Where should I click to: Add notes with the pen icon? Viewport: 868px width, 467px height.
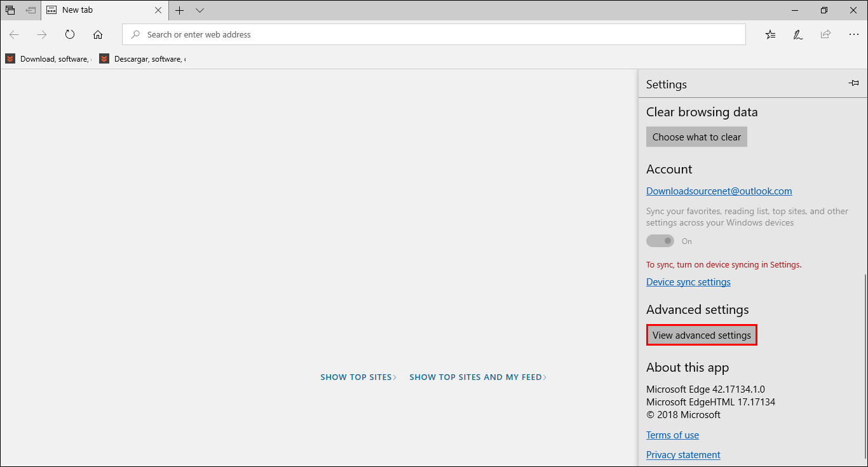(x=798, y=34)
